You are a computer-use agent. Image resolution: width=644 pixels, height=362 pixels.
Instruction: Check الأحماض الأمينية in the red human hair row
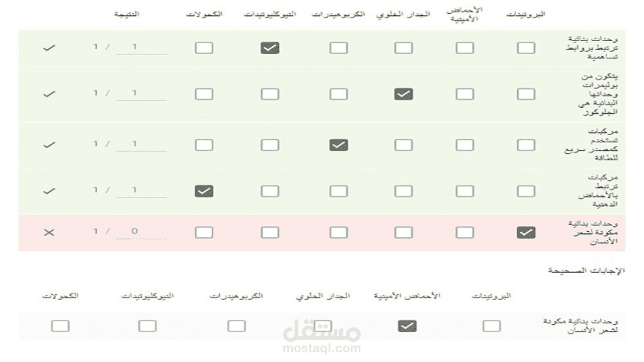(x=464, y=232)
